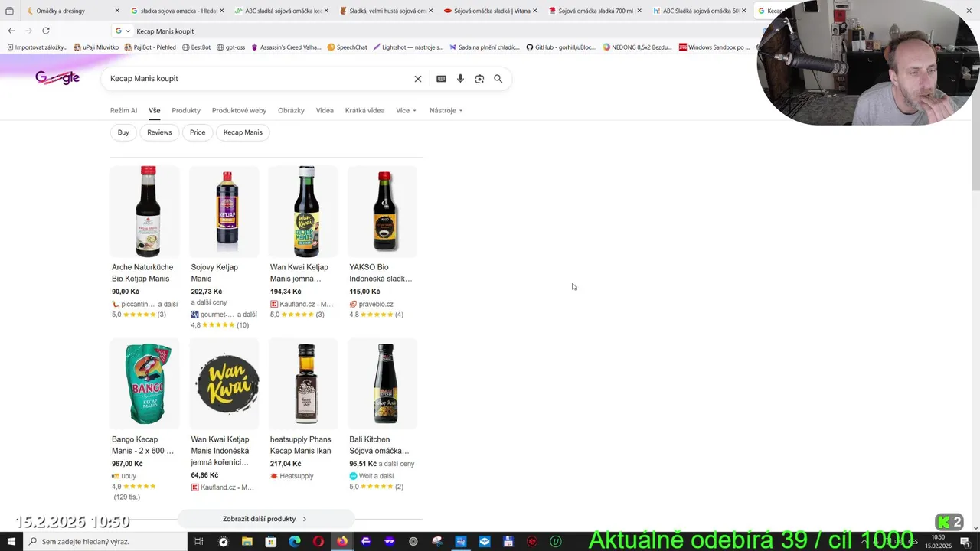The width and height of the screenshot is (980, 551).
Task: Open gpt-oss bookmark
Action: [230, 47]
